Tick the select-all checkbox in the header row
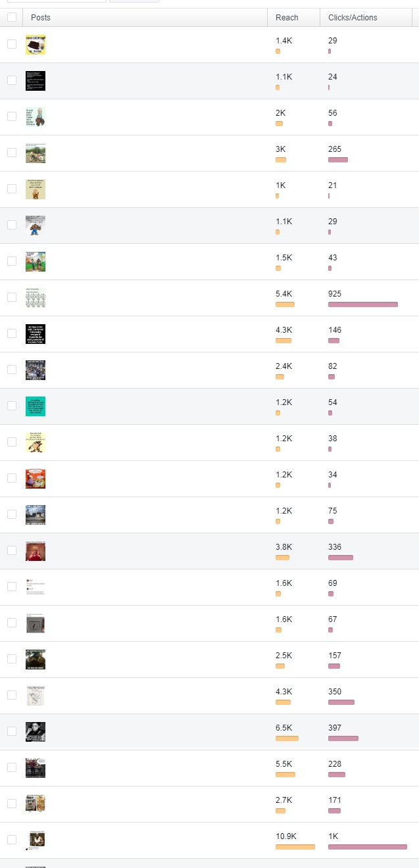This screenshot has height=868, width=419. 11,18
